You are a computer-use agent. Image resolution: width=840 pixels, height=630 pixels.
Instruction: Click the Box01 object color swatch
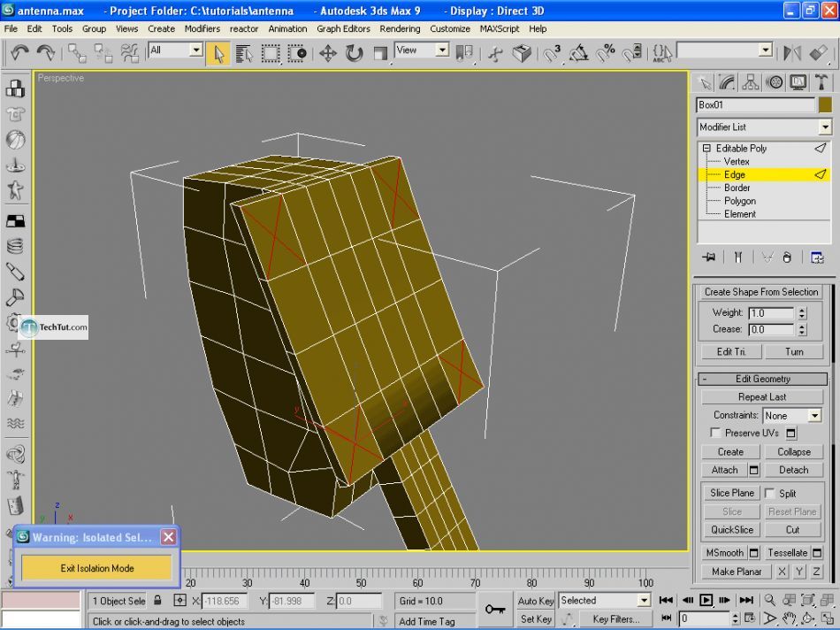click(x=825, y=104)
